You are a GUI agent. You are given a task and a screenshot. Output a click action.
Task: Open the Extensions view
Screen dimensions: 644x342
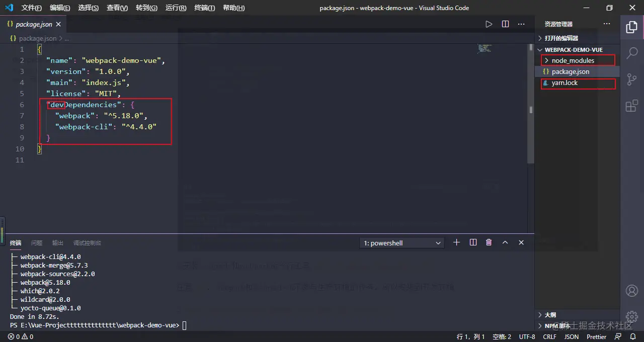(x=632, y=106)
